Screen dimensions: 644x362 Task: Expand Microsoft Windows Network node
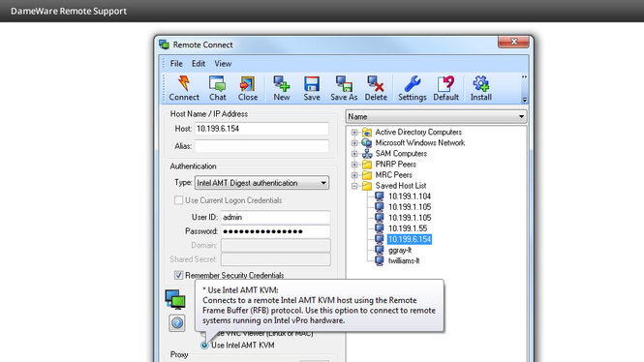[x=354, y=143]
